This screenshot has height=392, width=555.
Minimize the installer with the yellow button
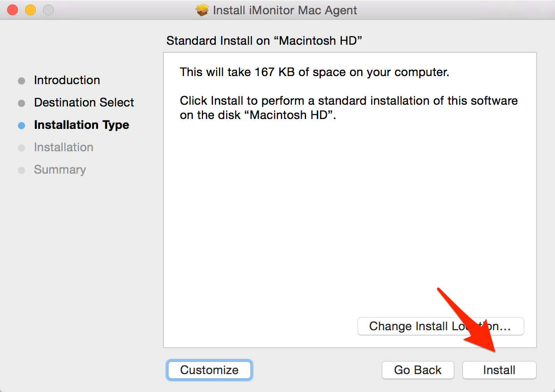(x=30, y=10)
